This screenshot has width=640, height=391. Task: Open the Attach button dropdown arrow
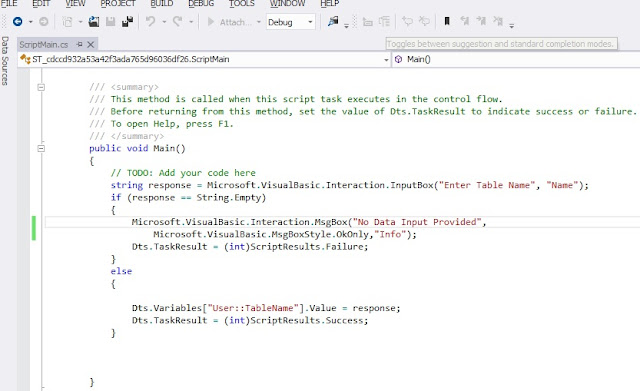point(258,22)
